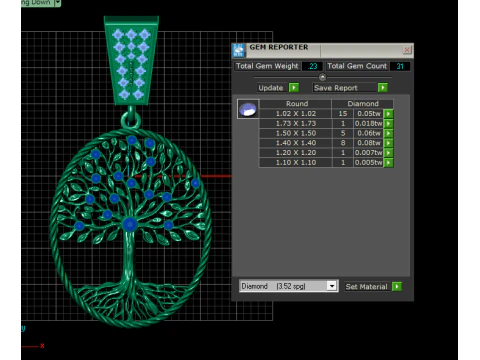
Task: Click the 0.007tw weight cell
Action: pyautogui.click(x=368, y=153)
